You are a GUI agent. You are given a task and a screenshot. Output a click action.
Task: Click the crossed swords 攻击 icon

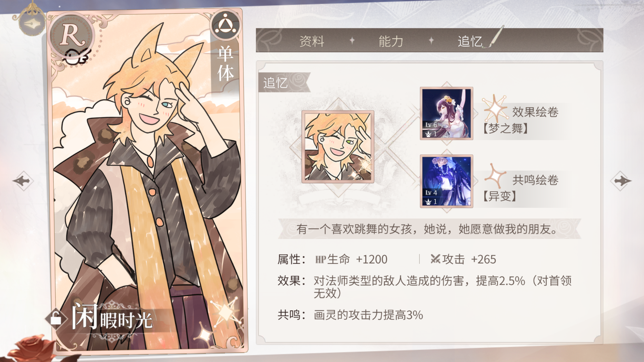[435, 259]
